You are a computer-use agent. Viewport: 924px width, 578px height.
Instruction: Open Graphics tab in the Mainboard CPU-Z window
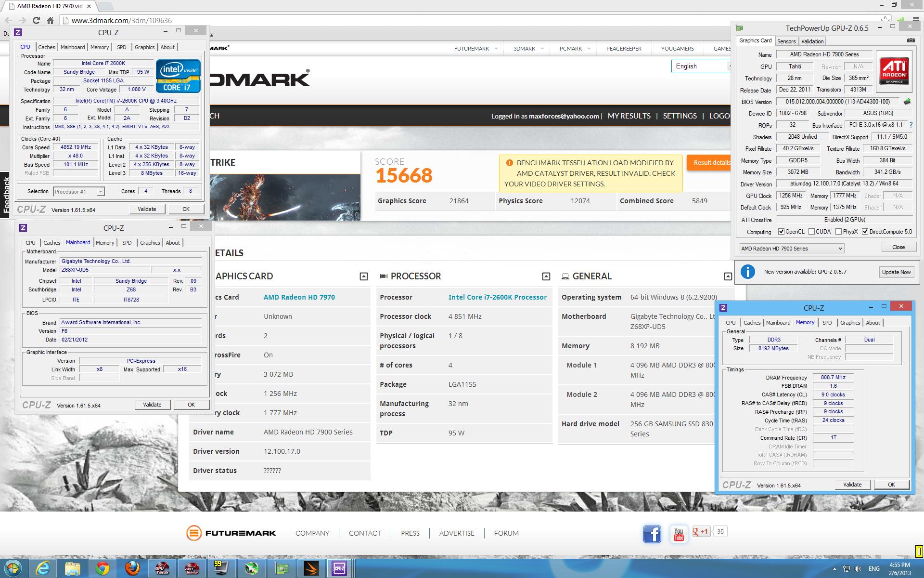[150, 243]
